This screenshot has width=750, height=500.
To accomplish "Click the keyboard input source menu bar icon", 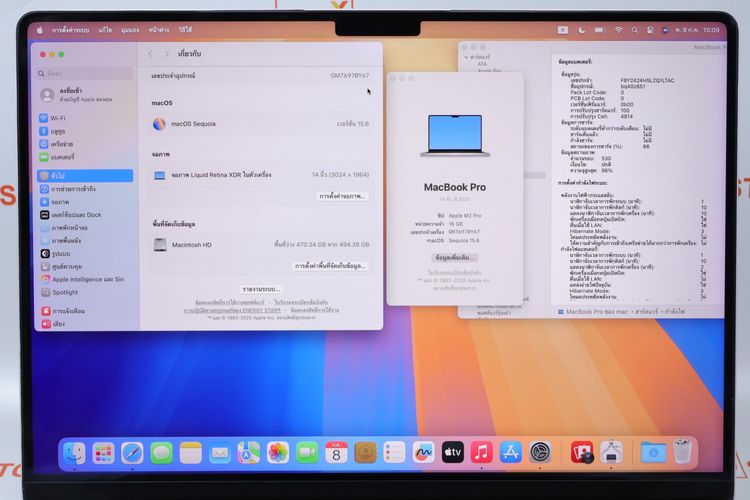I will (562, 30).
